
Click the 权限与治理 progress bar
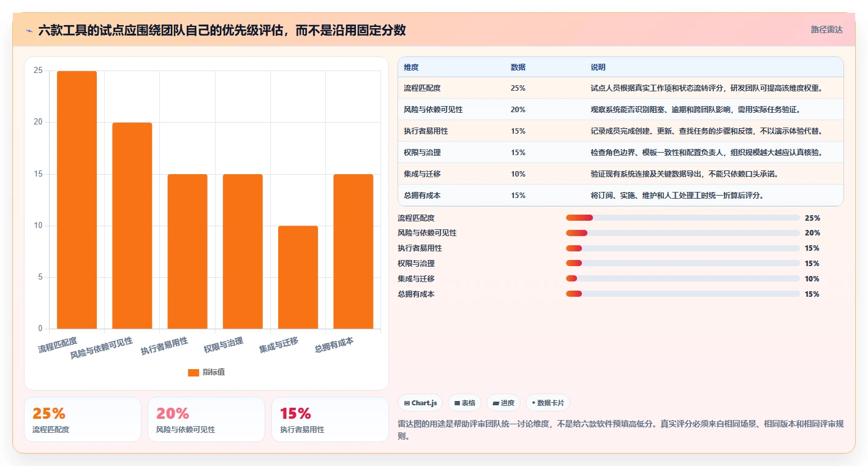[682, 264]
